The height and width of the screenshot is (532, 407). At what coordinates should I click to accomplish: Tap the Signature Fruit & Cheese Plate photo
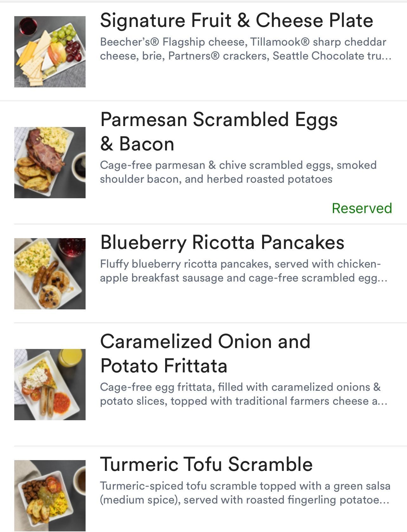[50, 52]
